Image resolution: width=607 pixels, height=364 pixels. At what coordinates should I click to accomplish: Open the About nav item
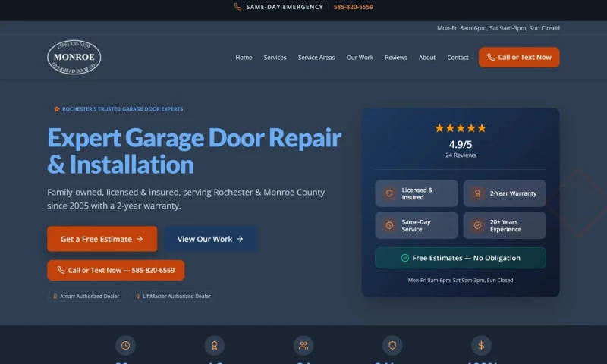pyautogui.click(x=427, y=57)
